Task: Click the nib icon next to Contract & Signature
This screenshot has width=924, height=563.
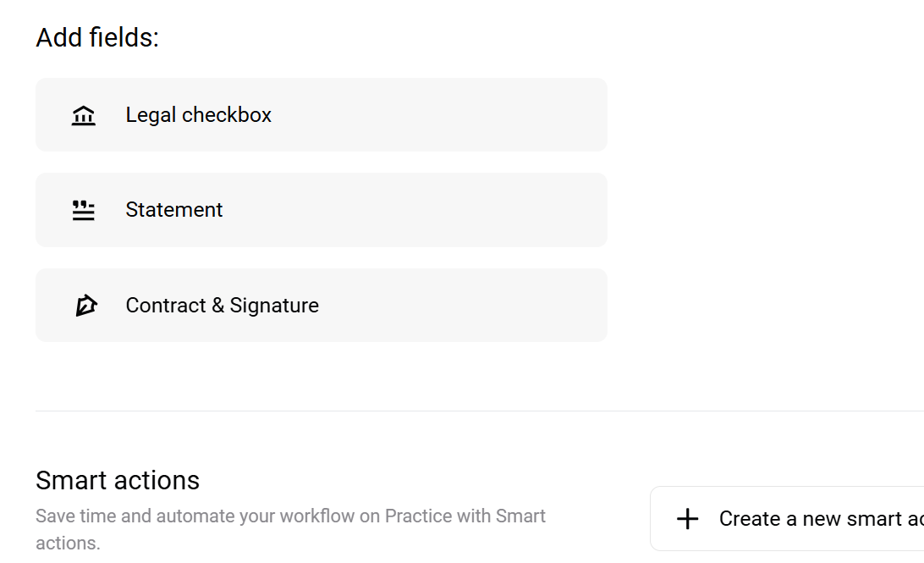Action: point(85,306)
